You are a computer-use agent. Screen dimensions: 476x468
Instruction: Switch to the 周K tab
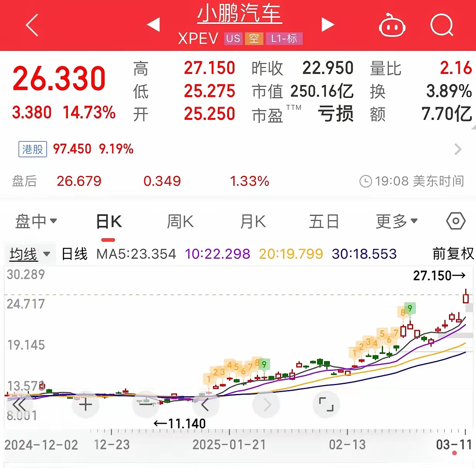coord(180,221)
